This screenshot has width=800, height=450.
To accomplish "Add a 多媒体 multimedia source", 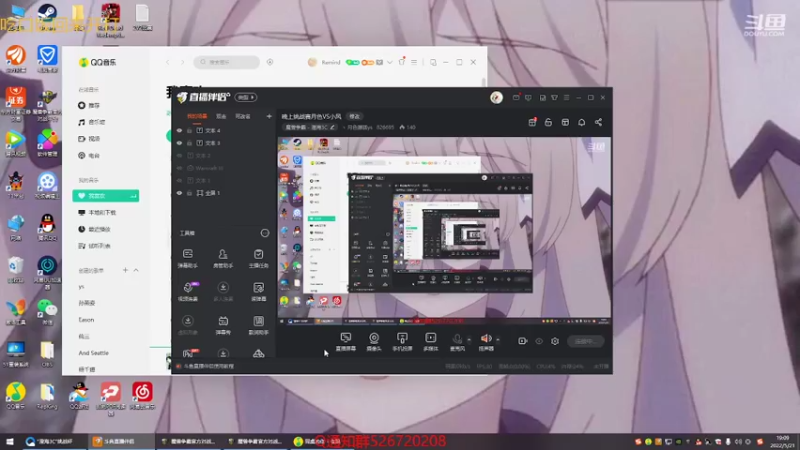I will [431, 341].
